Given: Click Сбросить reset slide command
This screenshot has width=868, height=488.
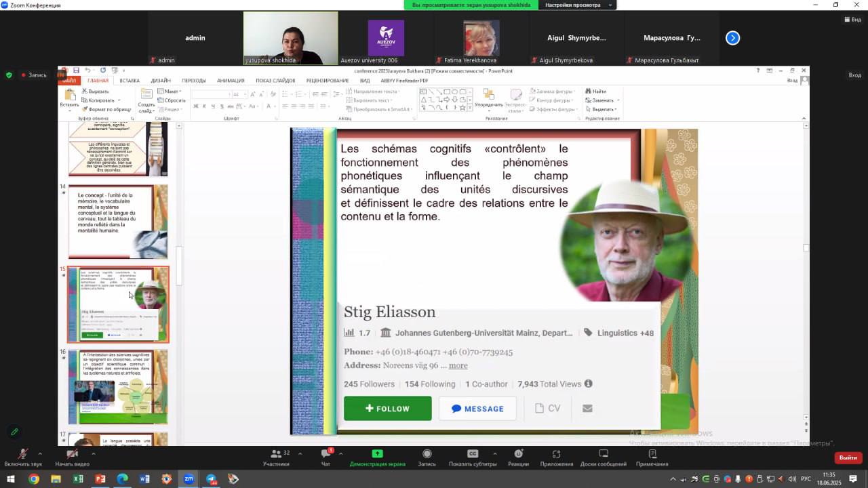Looking at the screenshot, I should [x=172, y=100].
